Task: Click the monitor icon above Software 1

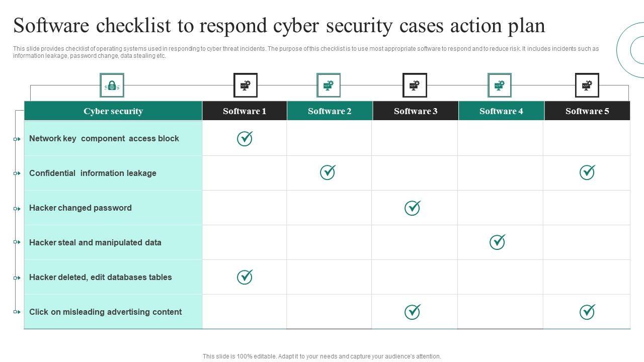Action: [245, 85]
